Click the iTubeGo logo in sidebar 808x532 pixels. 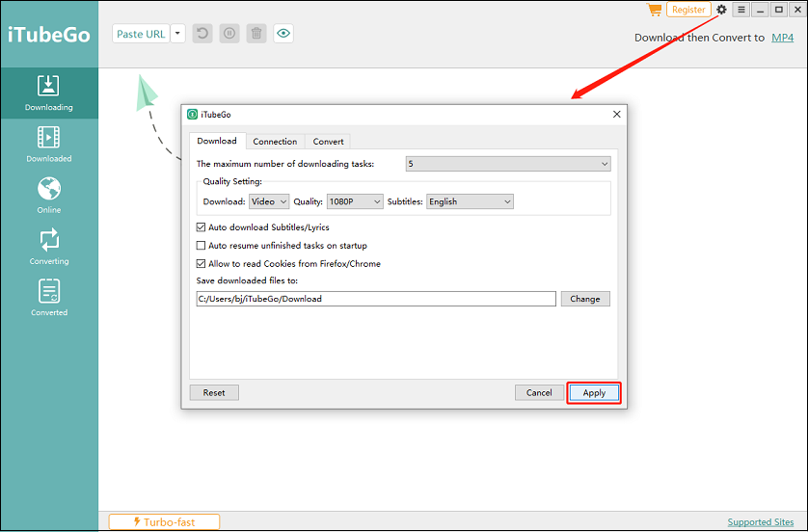click(49, 35)
